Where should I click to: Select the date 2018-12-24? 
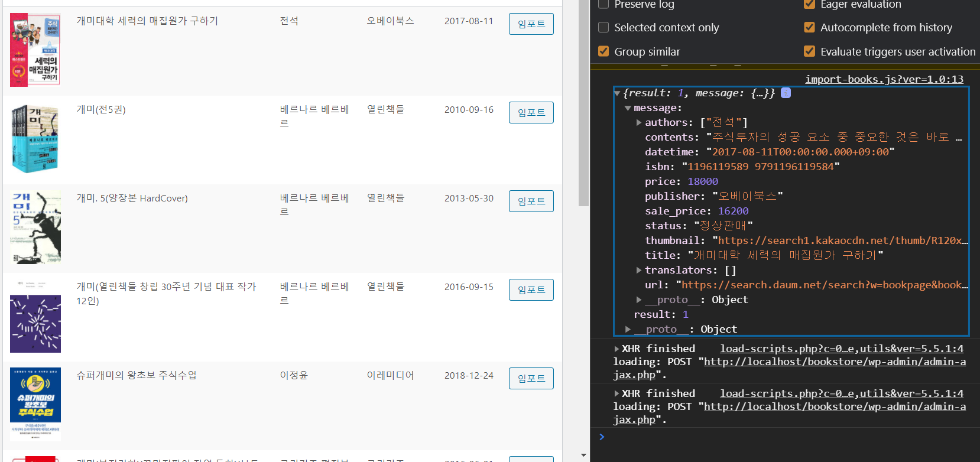(469, 376)
